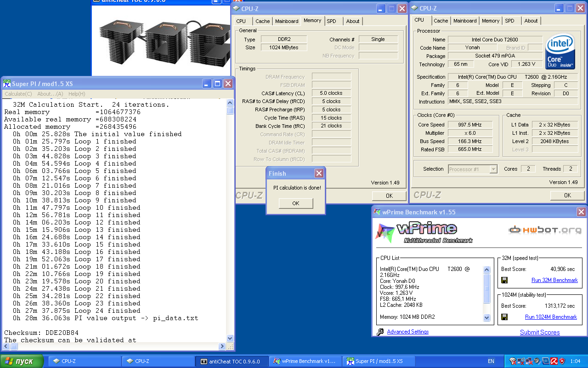Click the Intel Core Duo inside logo
588x368 pixels.
pos(560,52)
